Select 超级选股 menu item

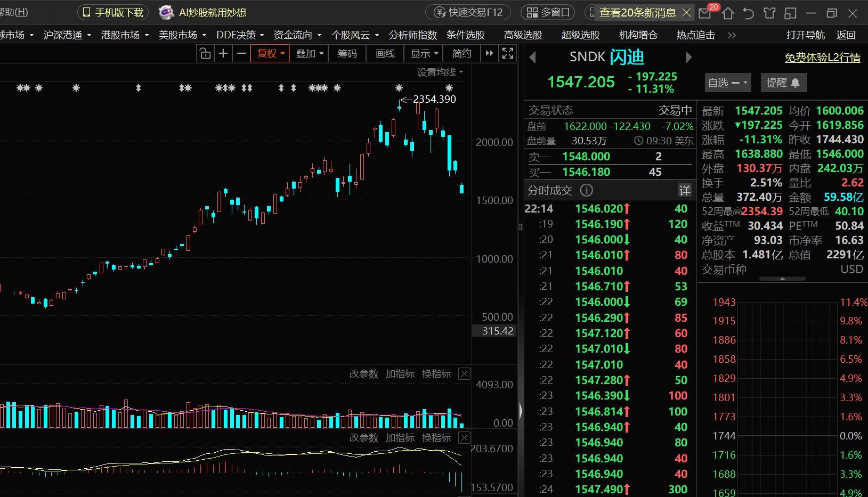(x=581, y=35)
